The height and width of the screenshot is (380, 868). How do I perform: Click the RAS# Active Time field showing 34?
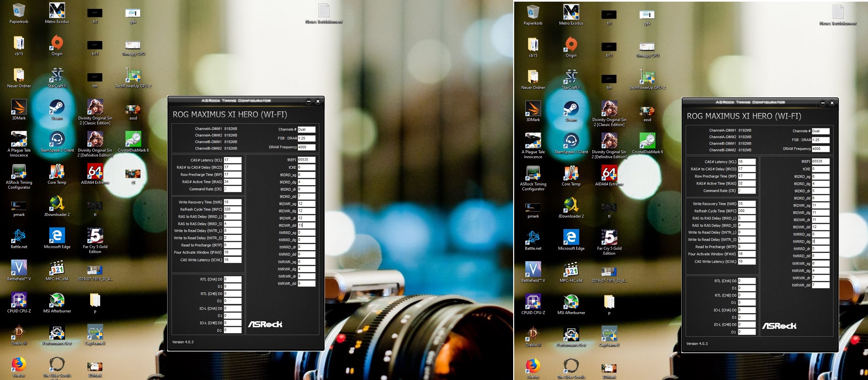(233, 182)
